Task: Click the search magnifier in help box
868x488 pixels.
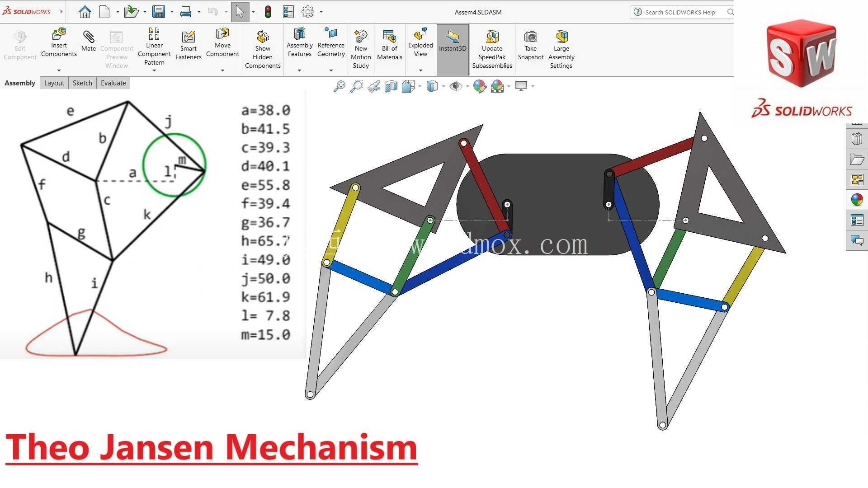Action: pos(730,12)
